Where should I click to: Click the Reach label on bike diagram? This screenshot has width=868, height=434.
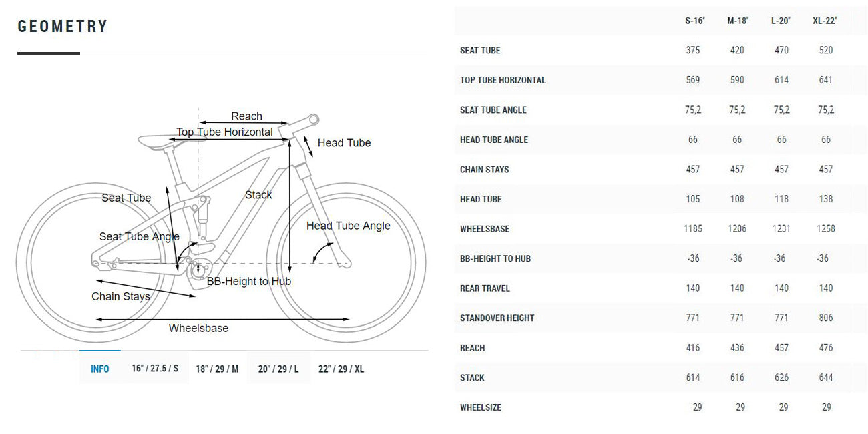pos(247,116)
